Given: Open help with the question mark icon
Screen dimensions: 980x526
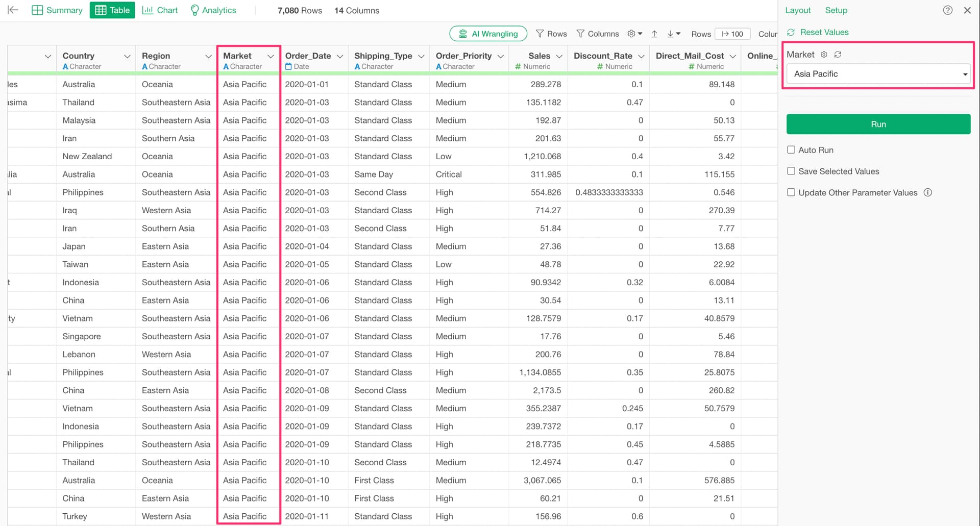Looking at the screenshot, I should [x=947, y=10].
